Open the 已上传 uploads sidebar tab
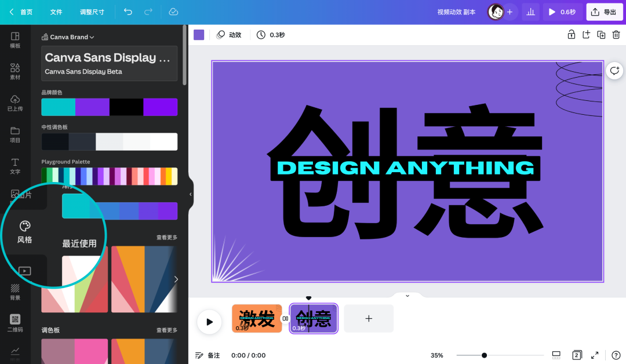 (15, 103)
